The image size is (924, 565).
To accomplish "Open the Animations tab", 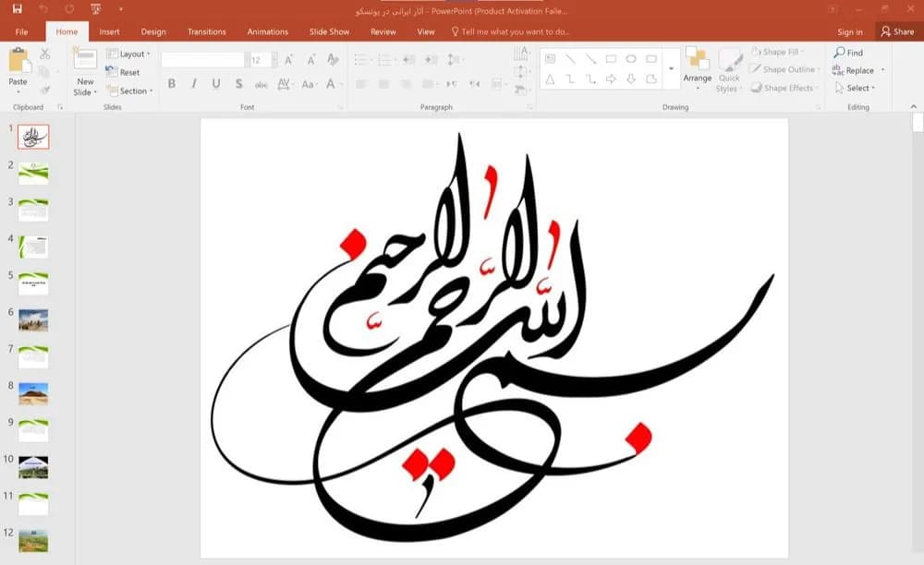I will coord(268,31).
